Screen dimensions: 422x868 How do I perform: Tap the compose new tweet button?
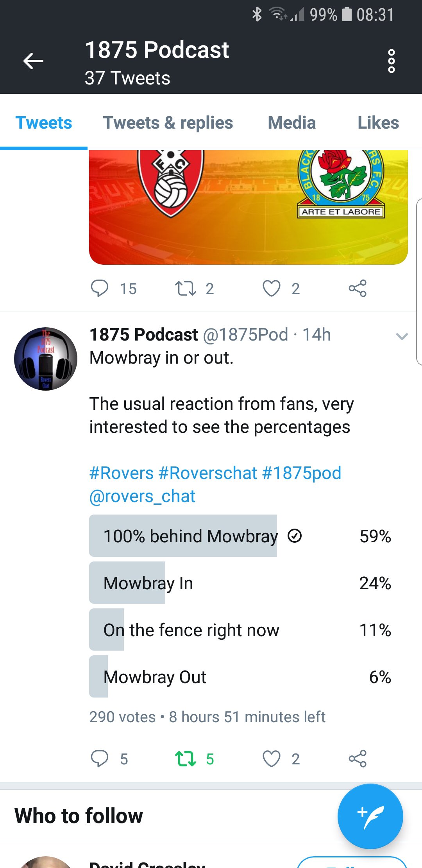coord(370,816)
